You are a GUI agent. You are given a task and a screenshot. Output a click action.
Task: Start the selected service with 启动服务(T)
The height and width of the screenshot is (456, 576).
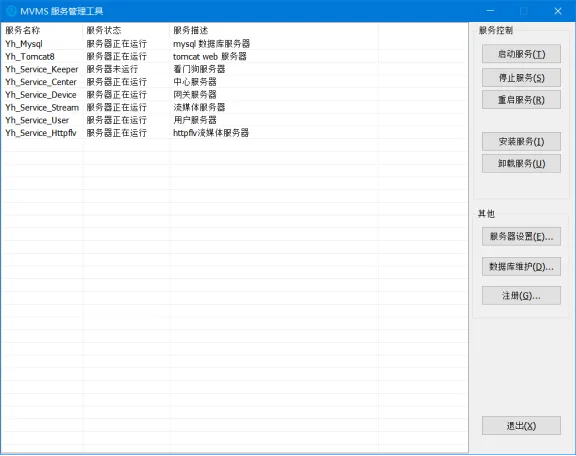(x=521, y=54)
